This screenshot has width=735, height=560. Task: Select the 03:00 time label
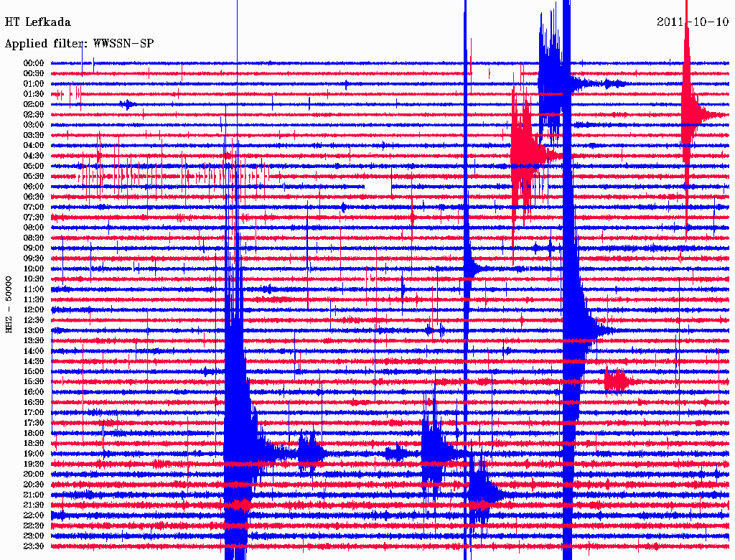tap(34, 125)
